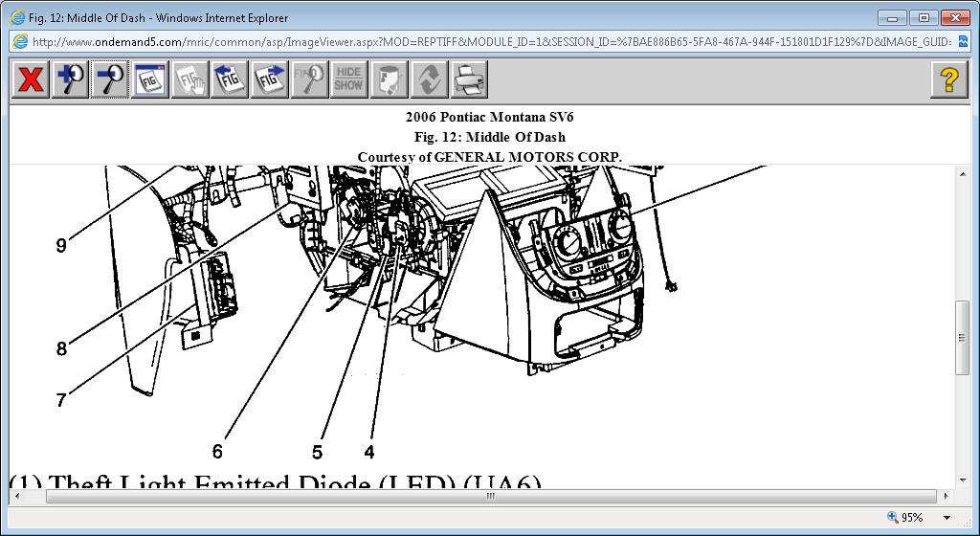Viewport: 980px width, 536px height.
Task: Click the 'Fig. 12: Middle Of Dash' caption
Action: tap(489, 137)
